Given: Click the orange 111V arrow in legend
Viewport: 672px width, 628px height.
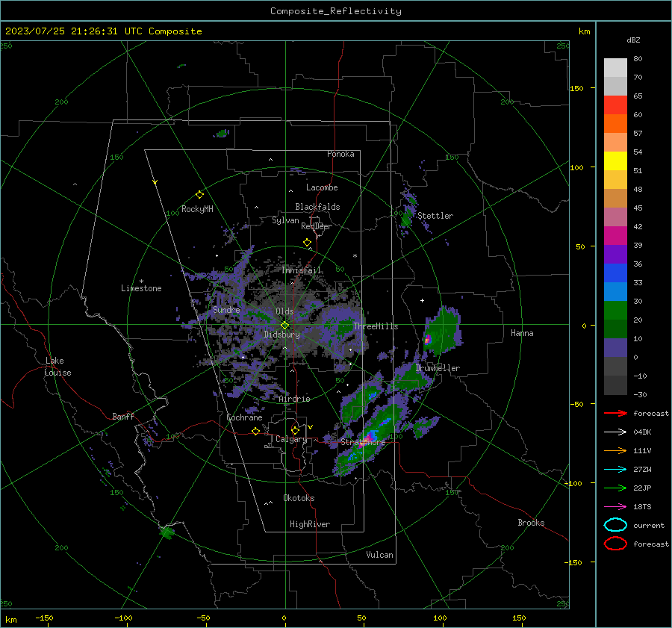Looking at the screenshot, I should pyautogui.click(x=615, y=450).
